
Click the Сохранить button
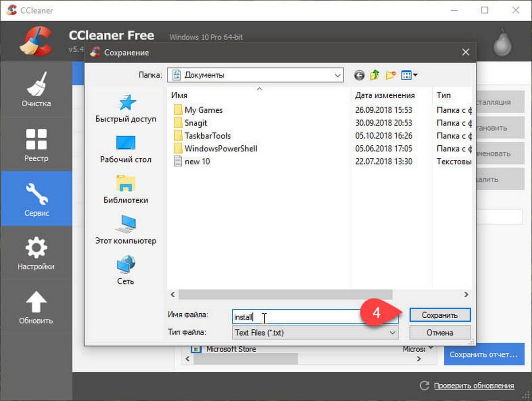(440, 315)
